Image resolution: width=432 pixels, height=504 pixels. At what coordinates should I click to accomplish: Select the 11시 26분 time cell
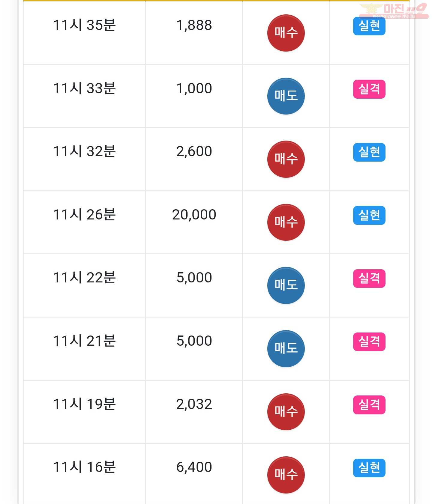pos(84,222)
